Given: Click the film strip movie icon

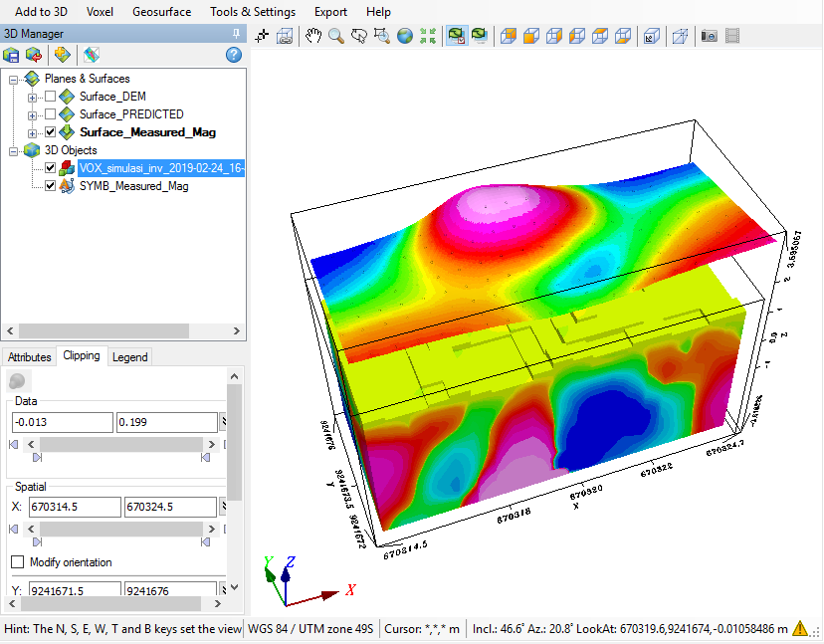Looking at the screenshot, I should pos(732,36).
